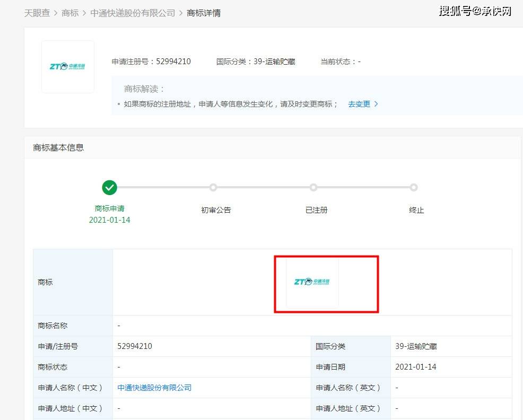
Task: Click the 终止 progress step circle
Action: [x=414, y=187]
